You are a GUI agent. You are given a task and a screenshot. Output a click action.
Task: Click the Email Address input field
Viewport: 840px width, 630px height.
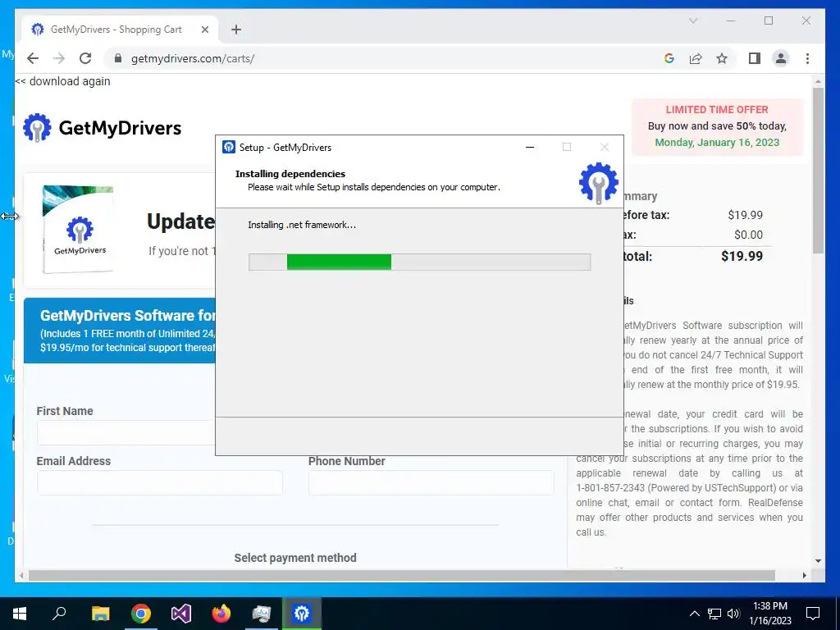160,482
